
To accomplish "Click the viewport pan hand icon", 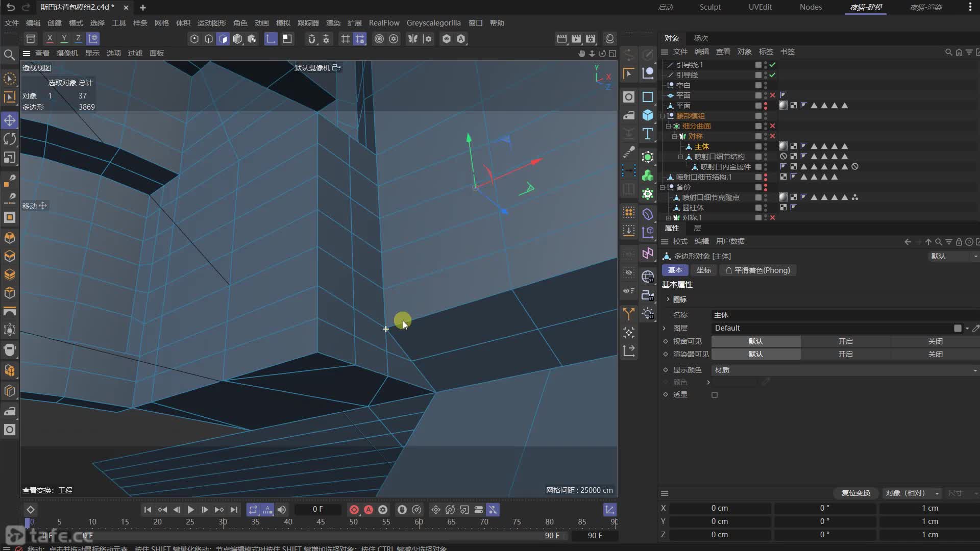I will coord(582,54).
